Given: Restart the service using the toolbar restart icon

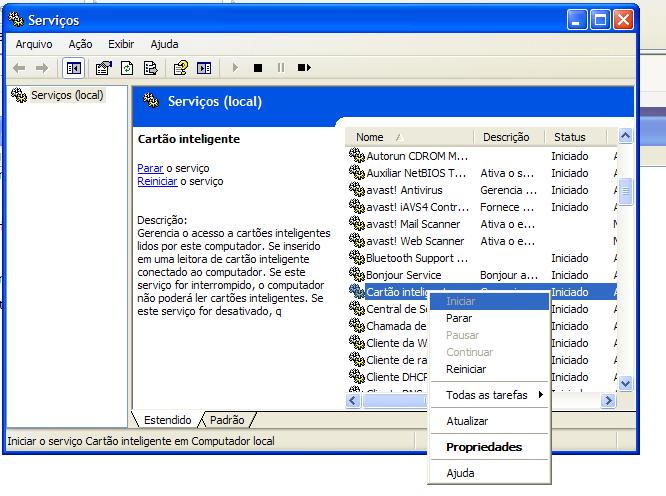Looking at the screenshot, I should (x=304, y=68).
